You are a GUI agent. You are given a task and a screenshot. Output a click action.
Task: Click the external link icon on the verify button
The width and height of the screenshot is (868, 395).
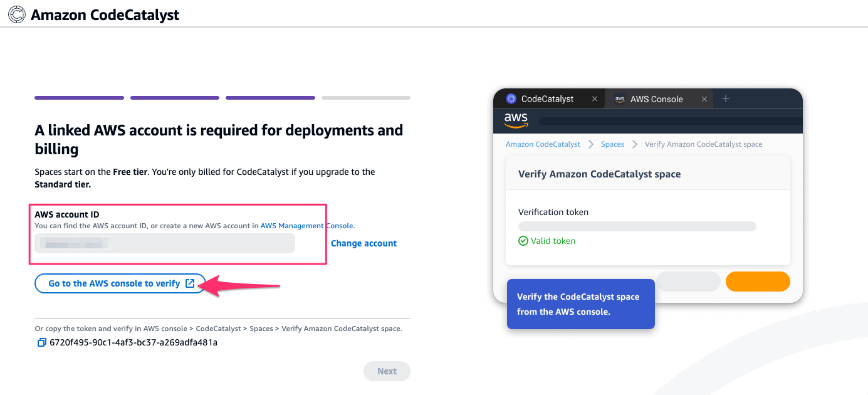point(190,283)
